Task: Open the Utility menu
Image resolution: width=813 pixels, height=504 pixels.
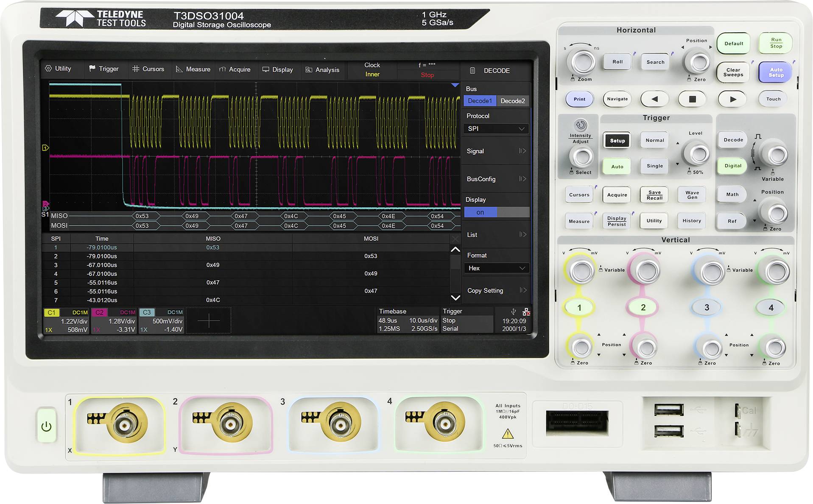Action: pos(60,69)
